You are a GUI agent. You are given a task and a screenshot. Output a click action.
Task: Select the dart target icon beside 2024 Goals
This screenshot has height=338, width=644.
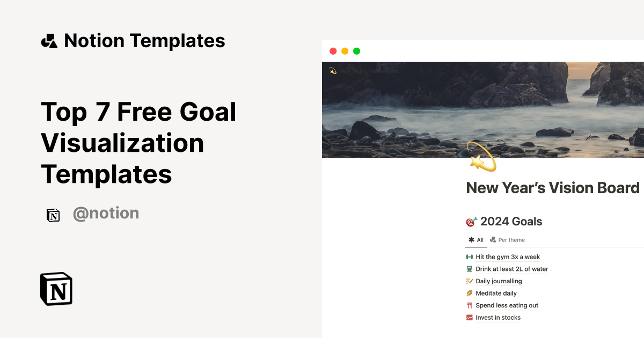(471, 221)
